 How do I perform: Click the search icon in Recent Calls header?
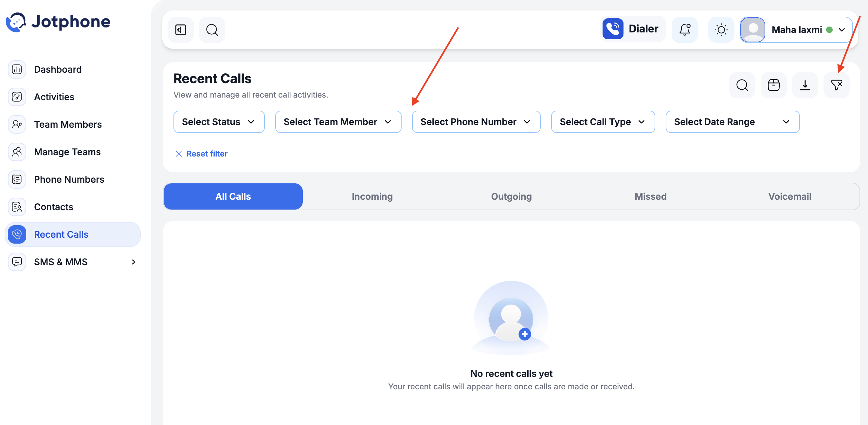(742, 85)
